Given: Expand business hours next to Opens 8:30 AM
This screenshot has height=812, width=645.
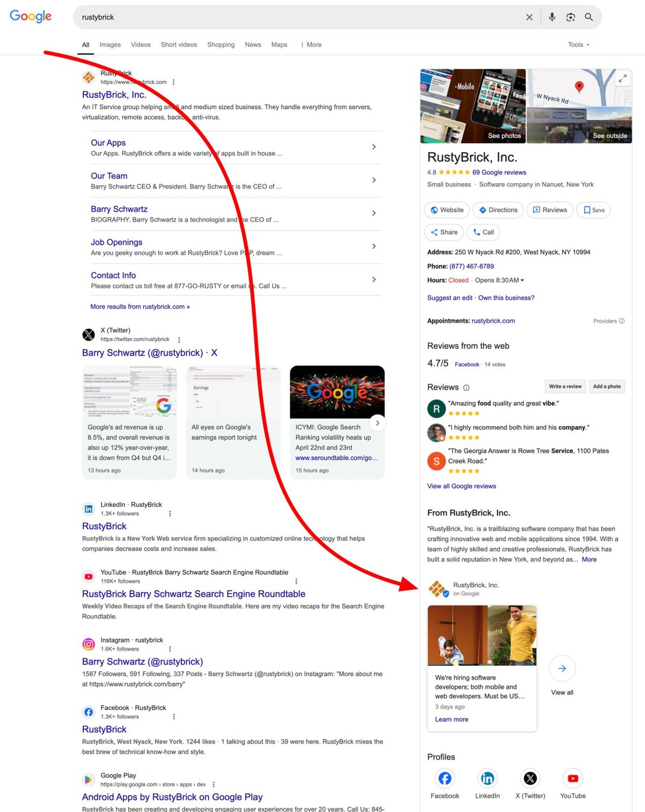Looking at the screenshot, I should coord(522,281).
